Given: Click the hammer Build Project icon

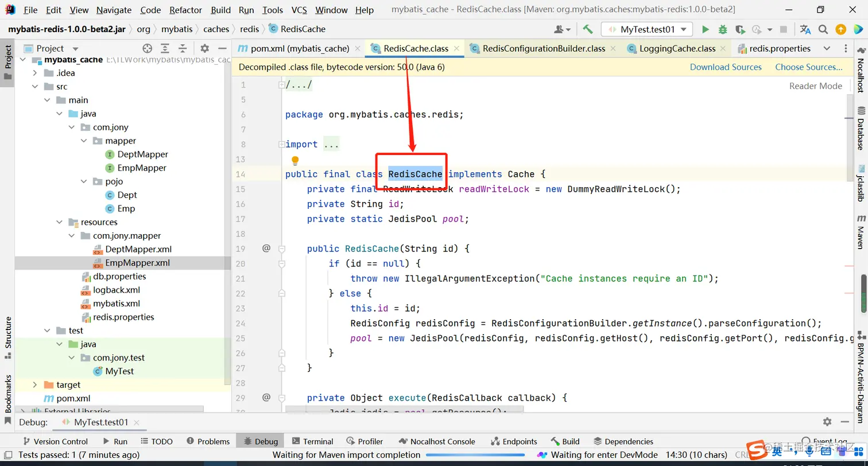Looking at the screenshot, I should 587,29.
